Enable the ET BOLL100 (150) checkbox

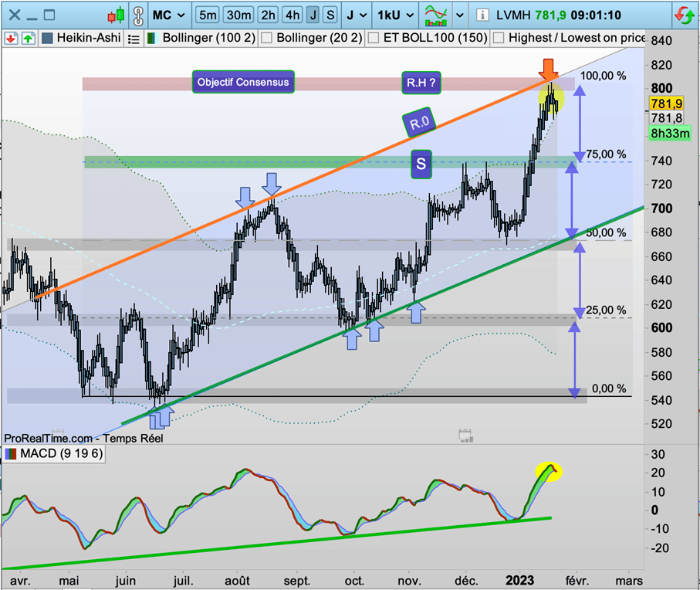374,39
